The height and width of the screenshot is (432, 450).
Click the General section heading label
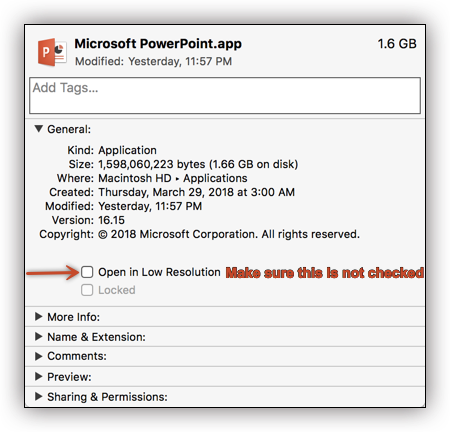[69, 129]
